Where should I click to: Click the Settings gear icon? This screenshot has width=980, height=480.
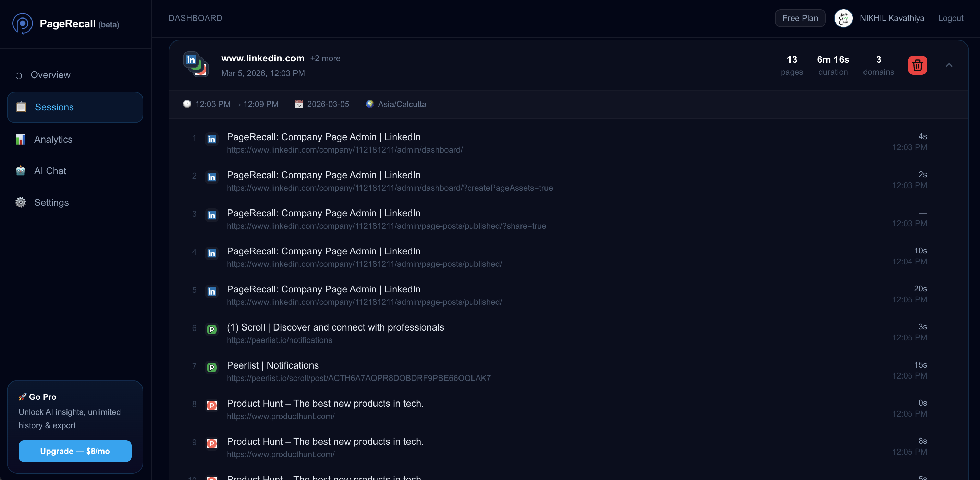[x=20, y=202]
